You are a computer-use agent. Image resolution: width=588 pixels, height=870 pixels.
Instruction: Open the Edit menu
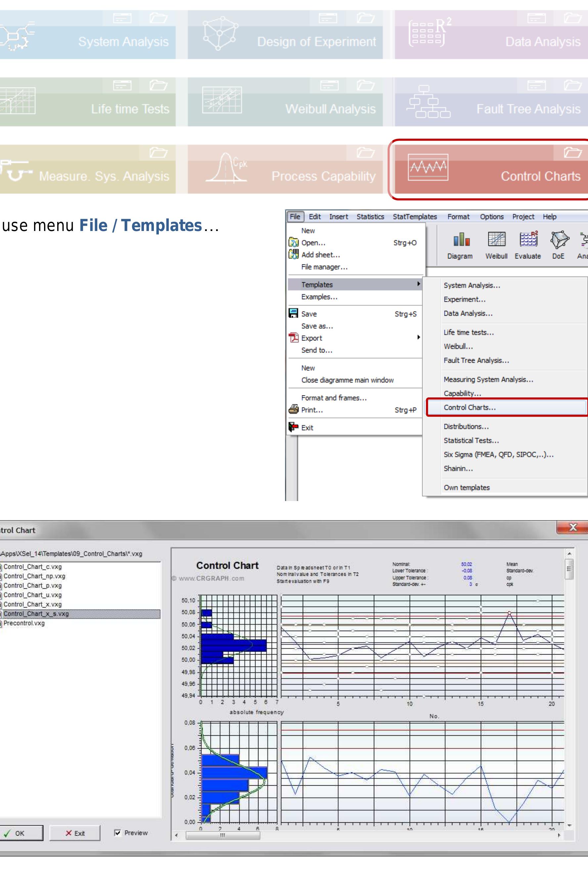click(x=314, y=216)
